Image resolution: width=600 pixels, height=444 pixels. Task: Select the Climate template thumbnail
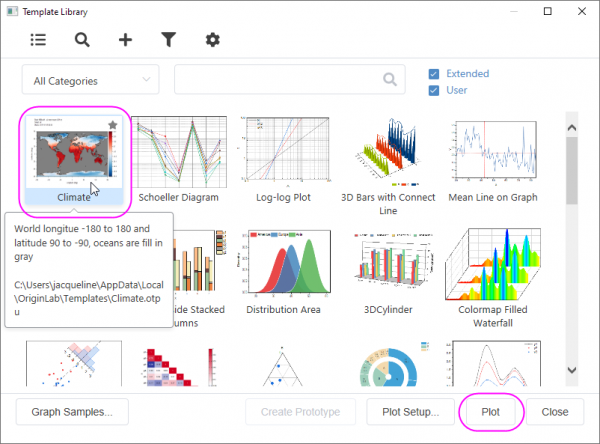(75, 154)
